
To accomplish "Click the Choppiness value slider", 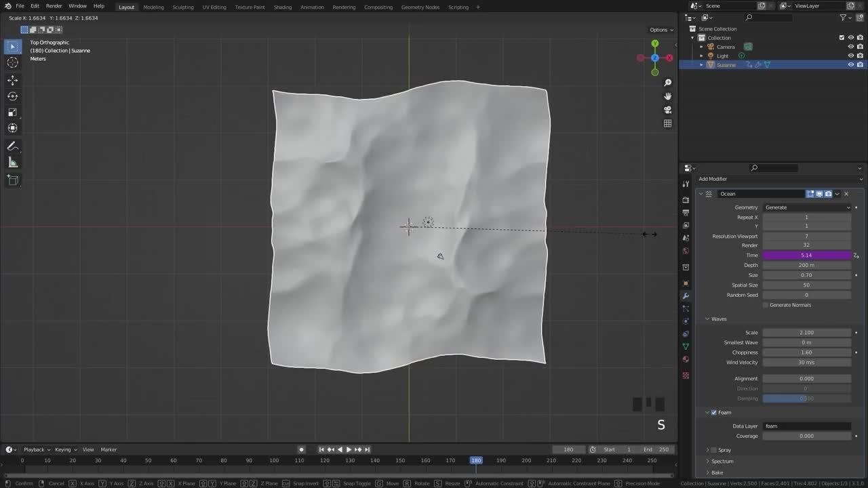I will pyautogui.click(x=806, y=352).
